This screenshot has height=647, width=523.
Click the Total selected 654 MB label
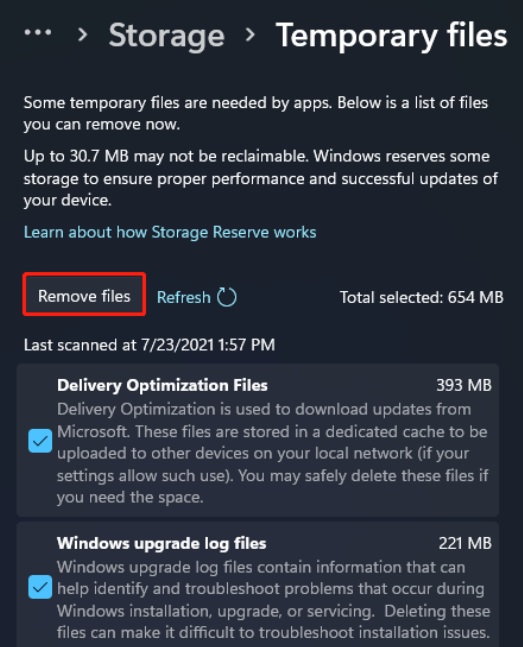coord(421,298)
